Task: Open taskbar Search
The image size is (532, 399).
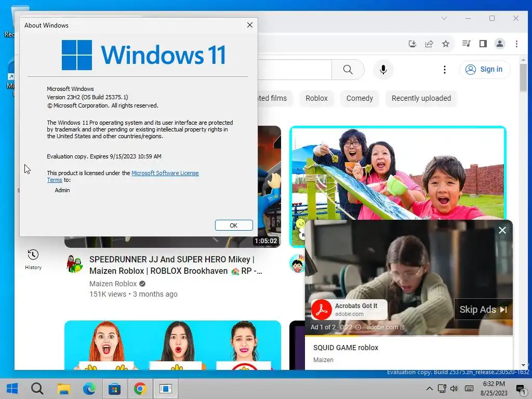Action: pyautogui.click(x=37, y=389)
